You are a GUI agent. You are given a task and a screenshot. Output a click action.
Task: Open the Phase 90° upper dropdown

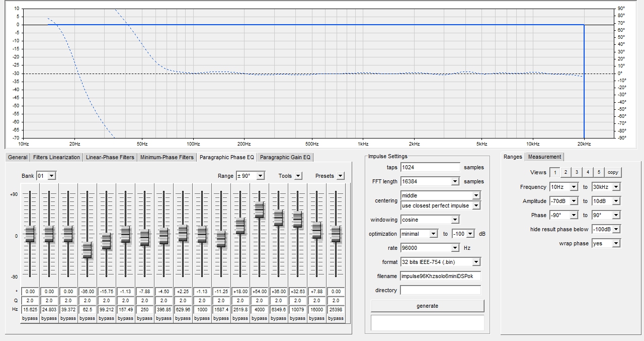tap(616, 215)
